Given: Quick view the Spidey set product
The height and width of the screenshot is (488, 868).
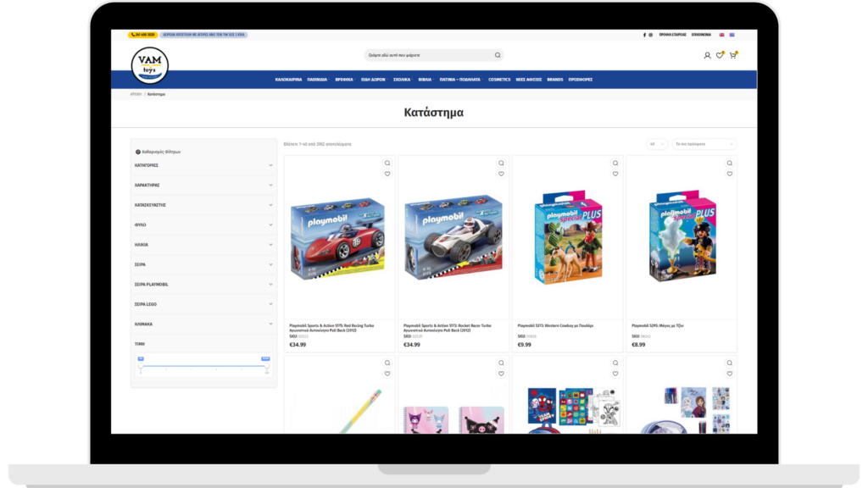Looking at the screenshot, I should tap(615, 363).
